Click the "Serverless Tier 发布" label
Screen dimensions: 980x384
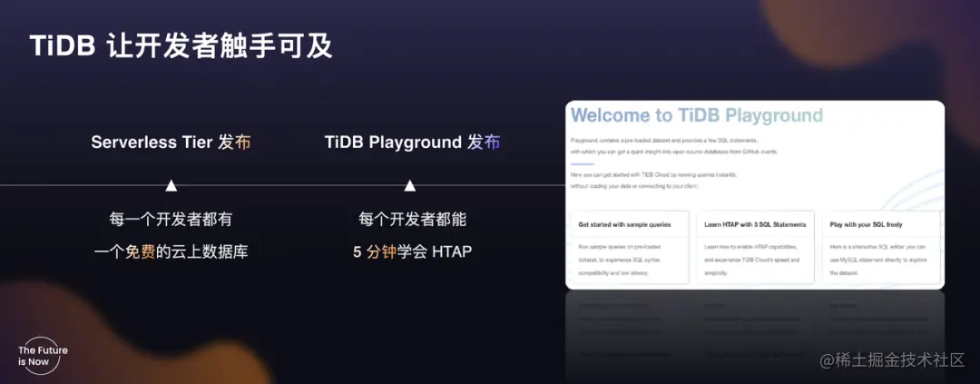coord(171,143)
